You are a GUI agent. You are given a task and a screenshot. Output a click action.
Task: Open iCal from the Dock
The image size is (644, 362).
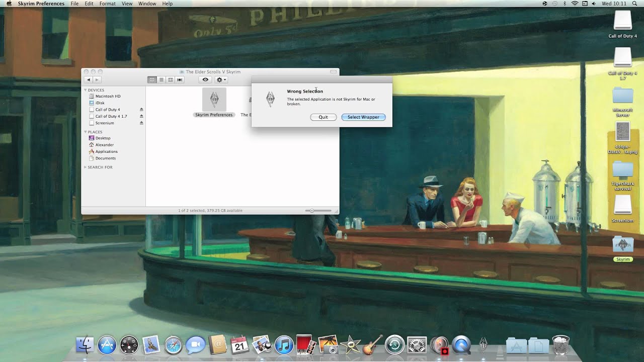point(239,345)
